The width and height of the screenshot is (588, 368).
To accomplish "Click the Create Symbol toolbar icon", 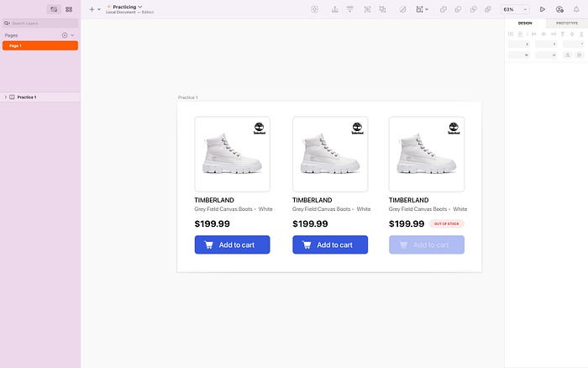I will (315, 9).
